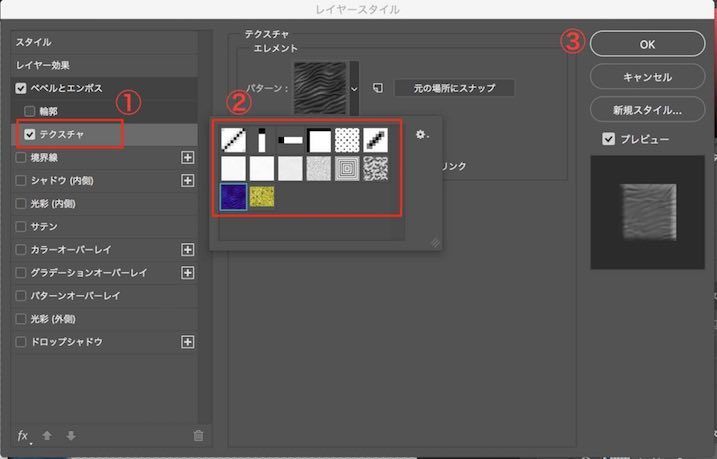Add another カラーオーバーレイ effect with plus

187,250
